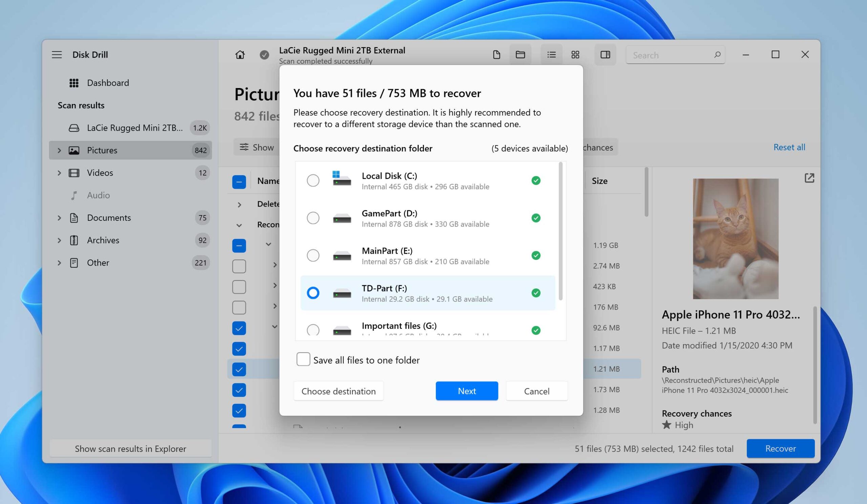The width and height of the screenshot is (867, 504).
Task: Collapse subfolder in 92.6 MB row
Action: coord(275,327)
